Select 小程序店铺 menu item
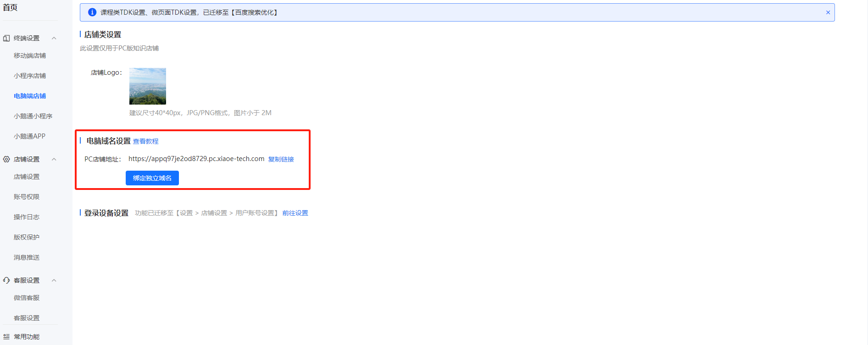 (30, 76)
